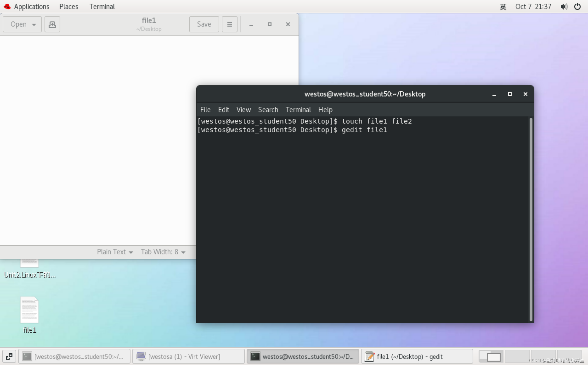Expand the Open recent files arrow
Screen dimensions: 588x365
tap(34, 25)
